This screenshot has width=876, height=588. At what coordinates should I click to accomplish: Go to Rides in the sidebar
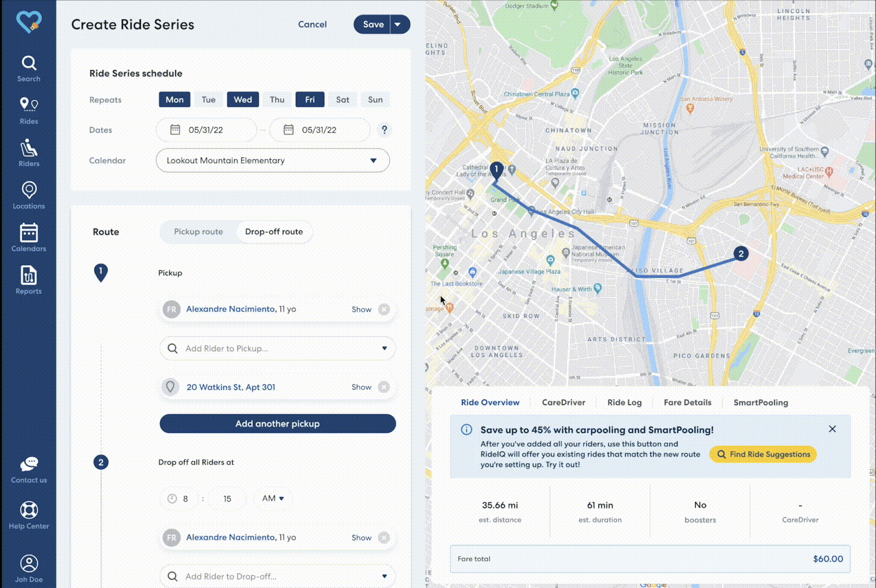pyautogui.click(x=29, y=111)
